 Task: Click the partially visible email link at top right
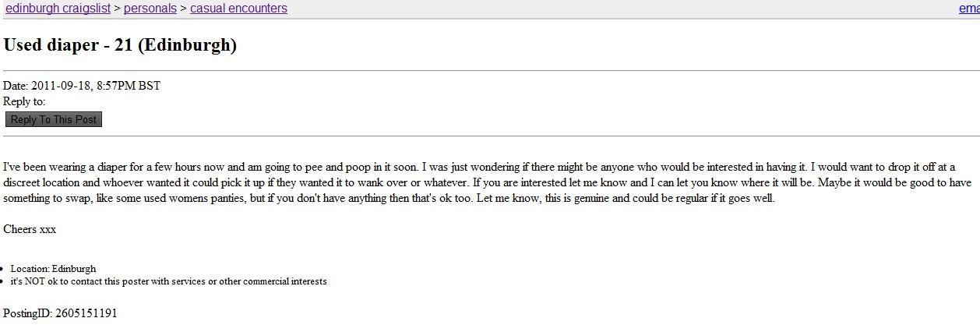969,9
